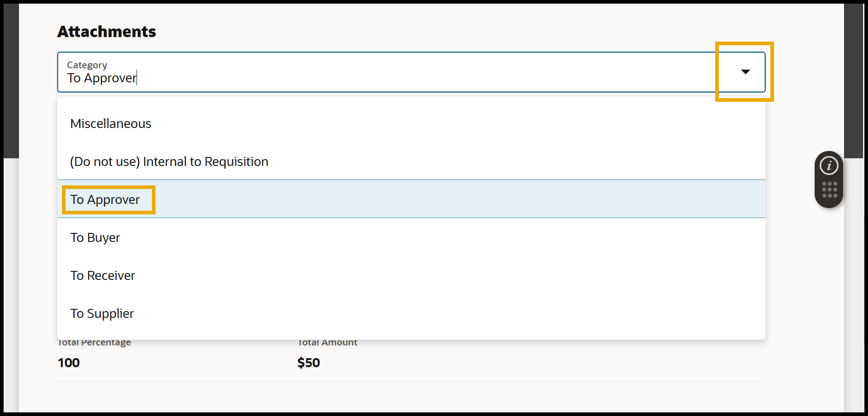The height and width of the screenshot is (416, 868).
Task: Click the $50 total amount value
Action: pyautogui.click(x=309, y=363)
